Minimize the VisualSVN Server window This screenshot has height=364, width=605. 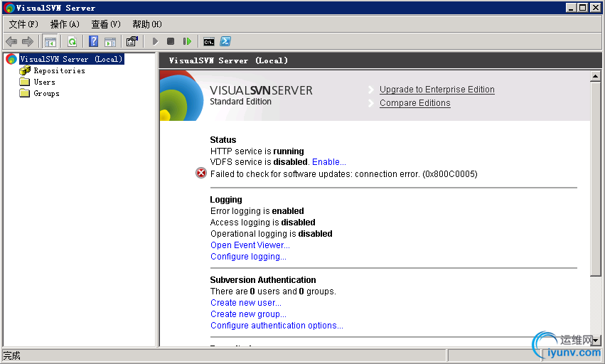click(x=571, y=8)
